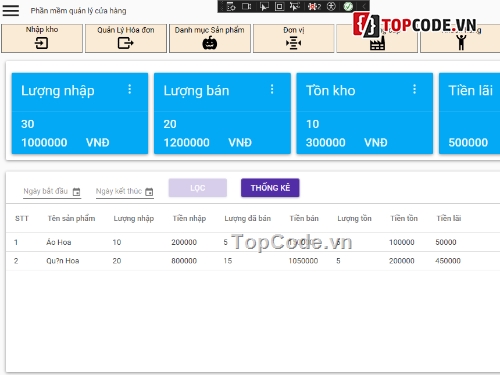
Task: Open Quản Lý Hóa đơn section
Action: [126, 38]
